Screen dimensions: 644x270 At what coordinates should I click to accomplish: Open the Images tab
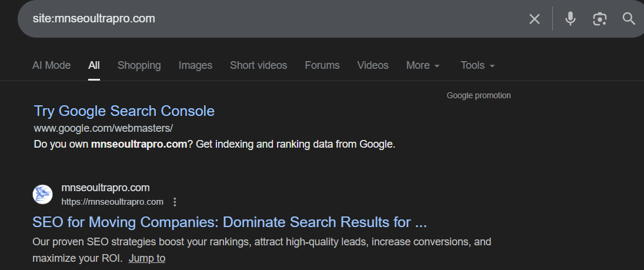pyautogui.click(x=195, y=65)
